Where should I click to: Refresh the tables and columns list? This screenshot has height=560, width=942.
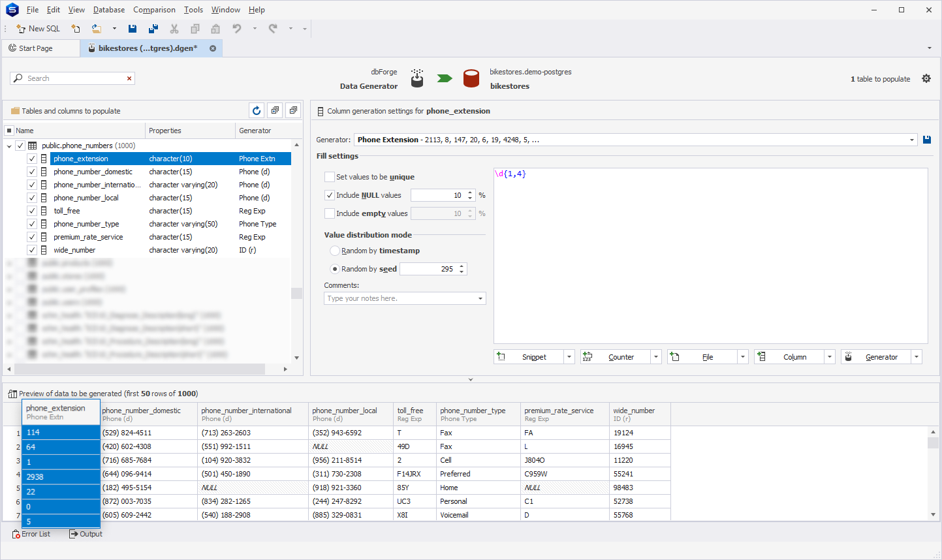pos(257,111)
